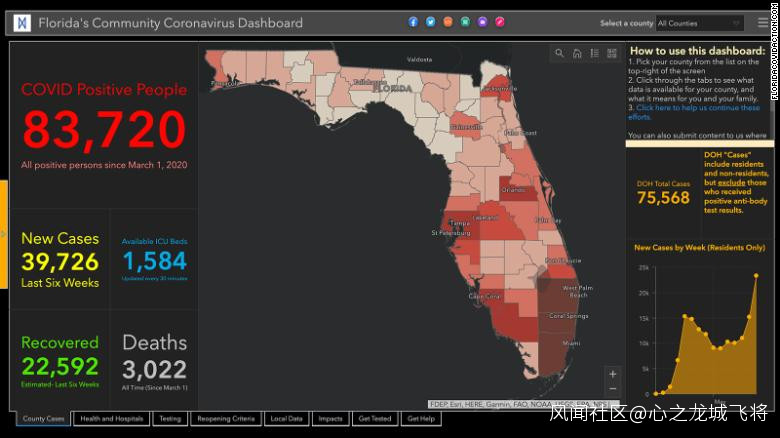The width and height of the screenshot is (780, 438).
Task: Click the orange round header icon
Action: [448, 22]
